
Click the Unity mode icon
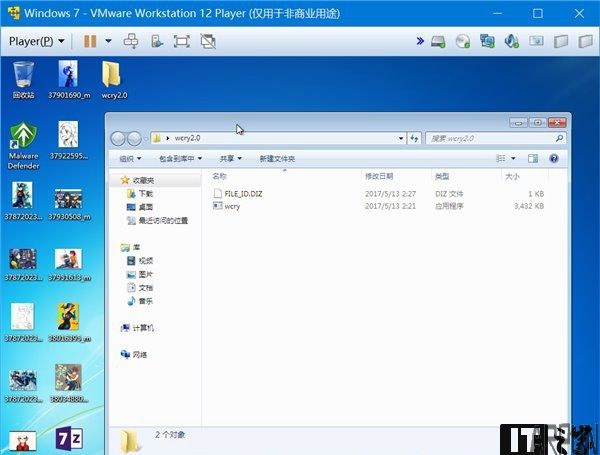point(208,41)
